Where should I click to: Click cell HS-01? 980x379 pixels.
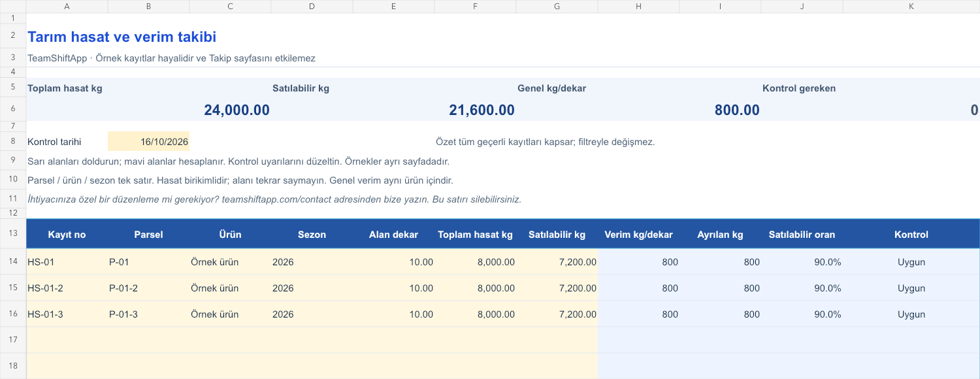tap(67, 262)
